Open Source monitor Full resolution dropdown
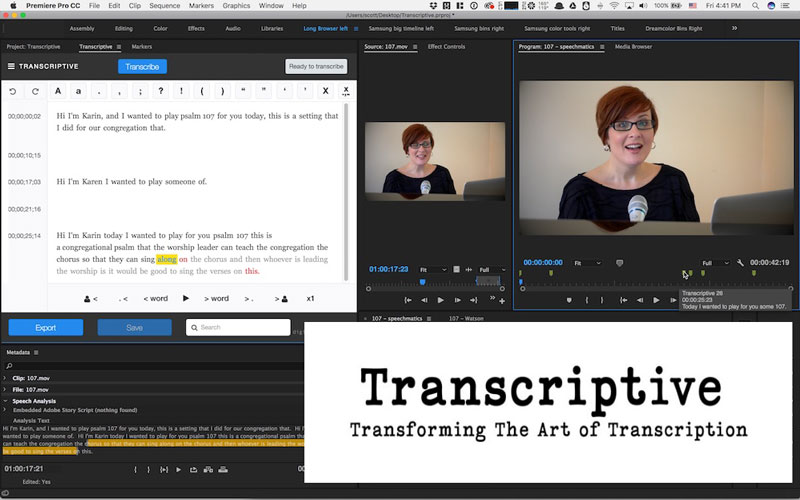 point(492,269)
